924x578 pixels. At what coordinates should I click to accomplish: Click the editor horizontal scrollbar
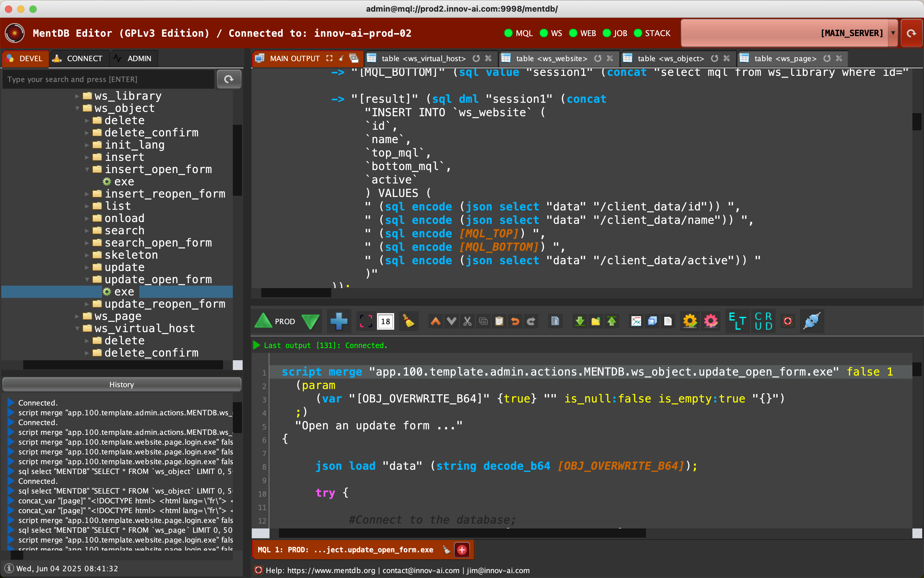462,533
